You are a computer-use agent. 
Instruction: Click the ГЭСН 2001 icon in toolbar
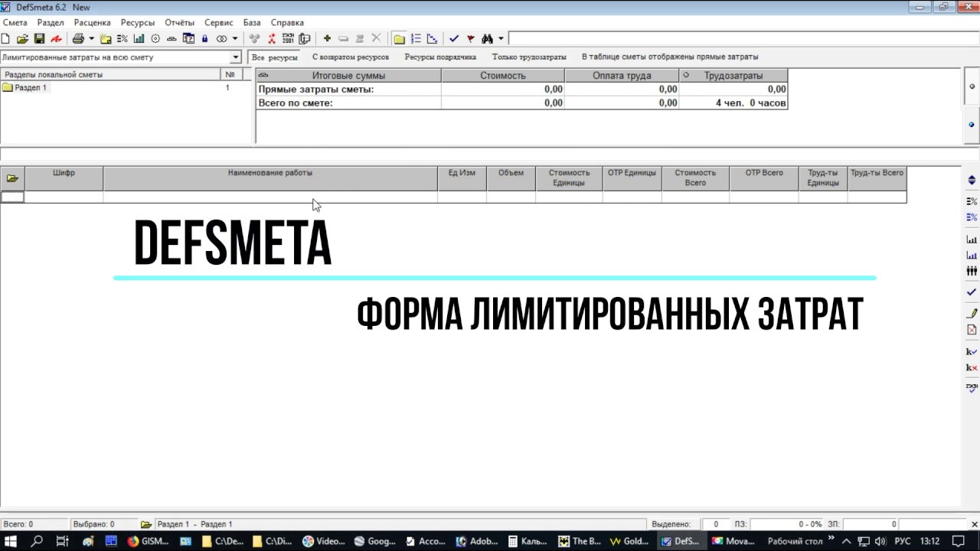tap(288, 38)
